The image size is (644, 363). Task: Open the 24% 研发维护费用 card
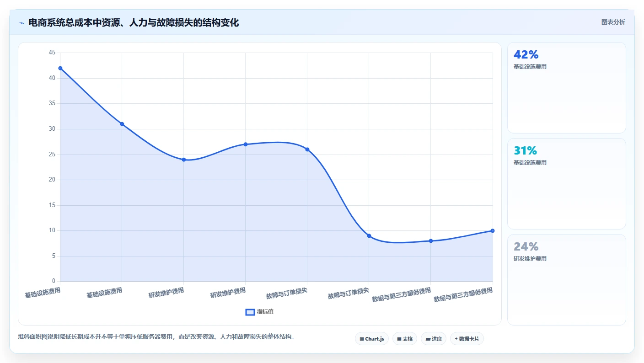(567, 280)
